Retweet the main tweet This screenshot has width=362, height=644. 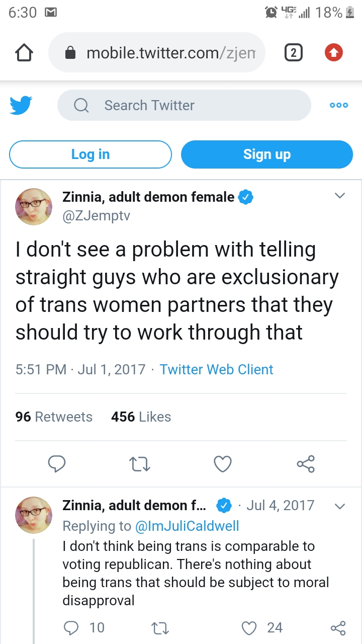pos(140,464)
